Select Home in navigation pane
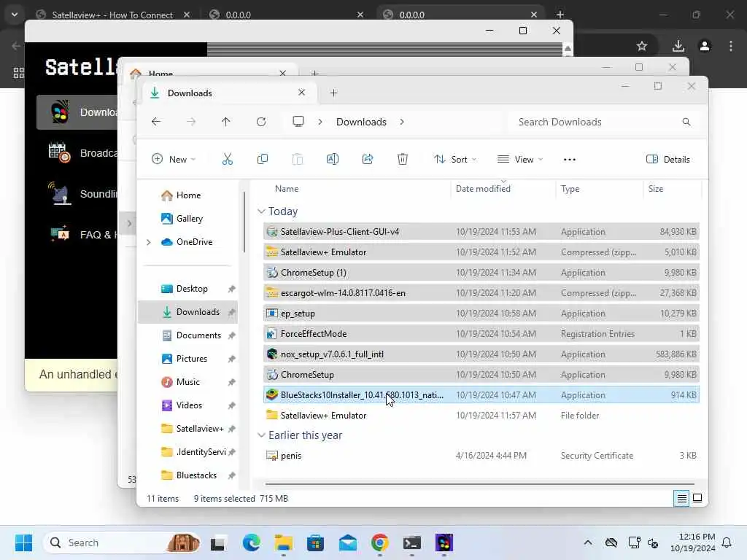Screen dimensions: 747x560 click(188, 195)
